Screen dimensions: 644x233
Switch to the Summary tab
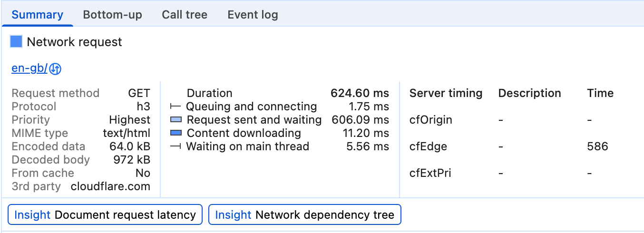[37, 15]
